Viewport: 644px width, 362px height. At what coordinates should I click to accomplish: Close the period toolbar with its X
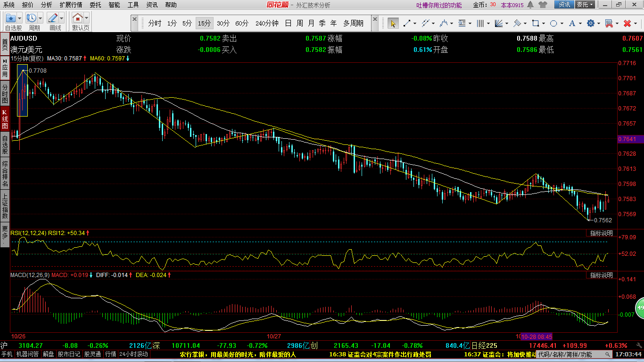tap(134, 20)
